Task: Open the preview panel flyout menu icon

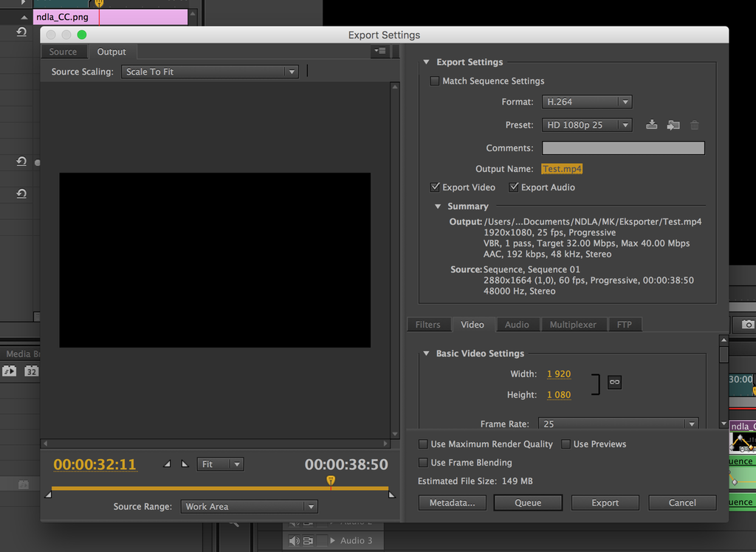Action: [x=379, y=51]
